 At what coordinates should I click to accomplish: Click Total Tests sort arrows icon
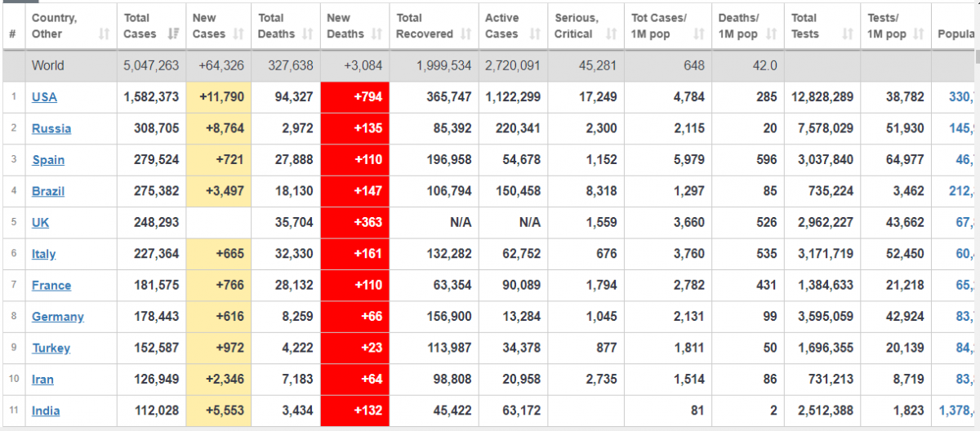pos(848,33)
